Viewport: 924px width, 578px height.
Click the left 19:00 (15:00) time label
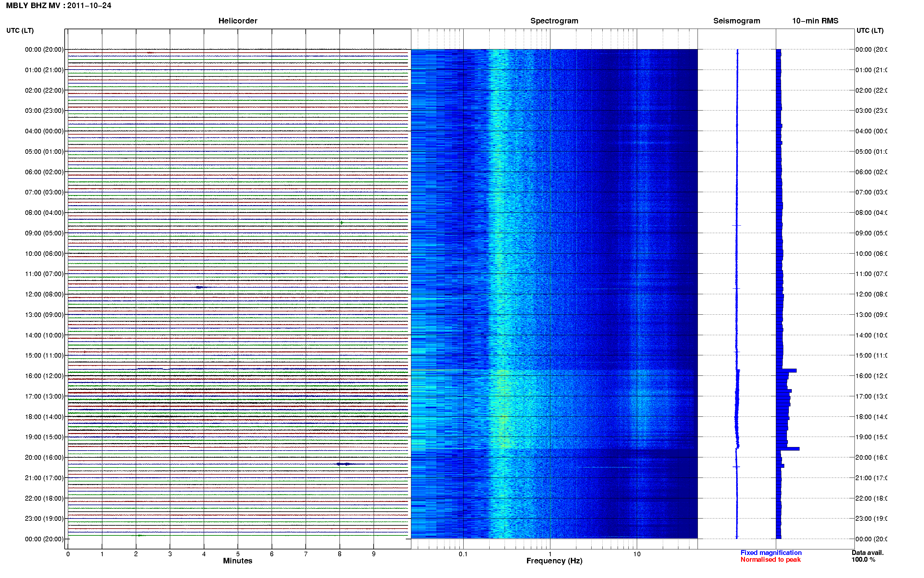click(x=44, y=437)
